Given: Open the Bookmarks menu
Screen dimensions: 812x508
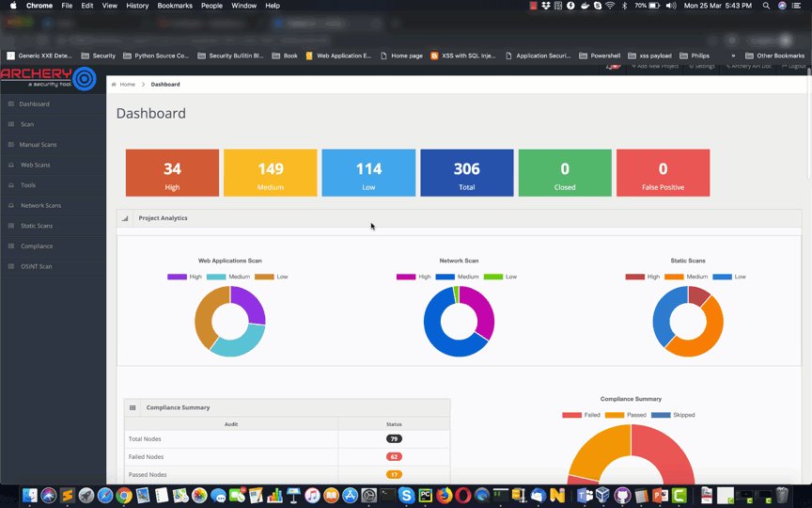Looking at the screenshot, I should 175,6.
